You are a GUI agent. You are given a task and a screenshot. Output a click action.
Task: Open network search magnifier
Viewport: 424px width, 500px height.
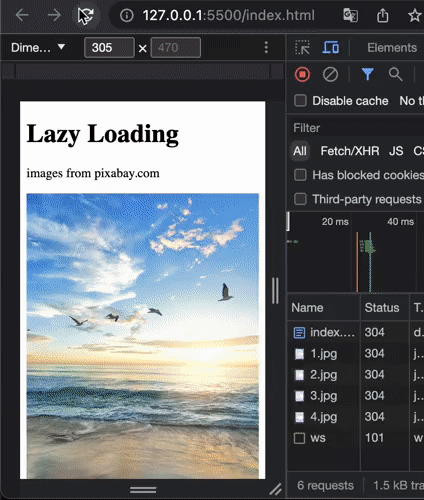pos(395,74)
